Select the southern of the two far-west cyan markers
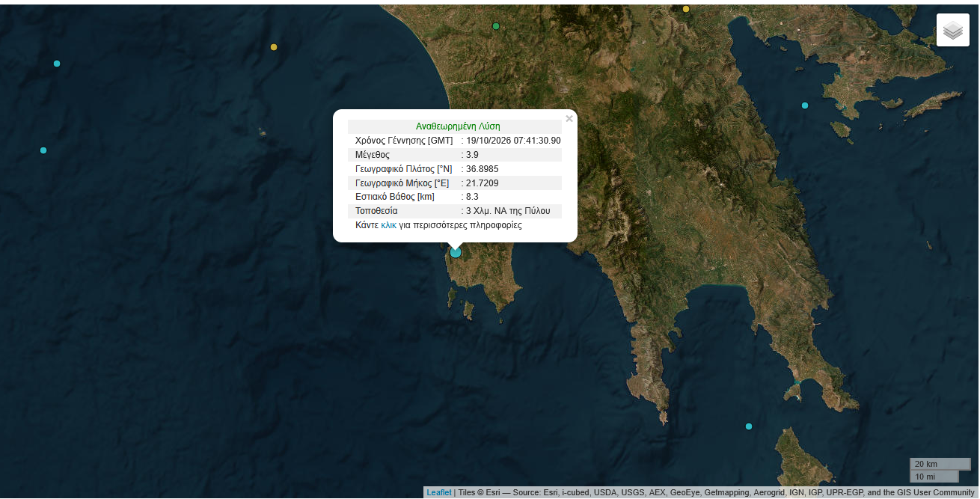The height and width of the screenshot is (499, 980). tap(43, 150)
